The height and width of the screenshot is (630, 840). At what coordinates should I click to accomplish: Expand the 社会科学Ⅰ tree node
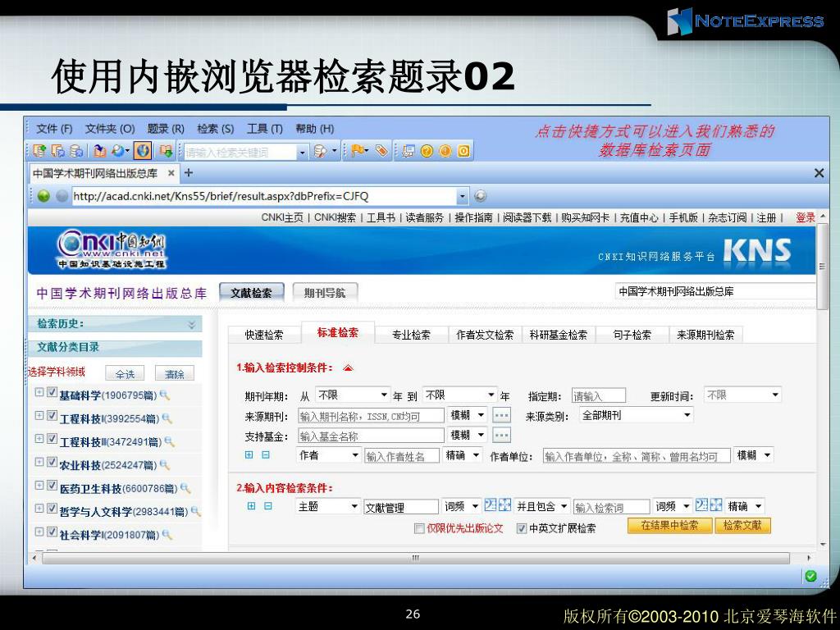pyautogui.click(x=39, y=532)
